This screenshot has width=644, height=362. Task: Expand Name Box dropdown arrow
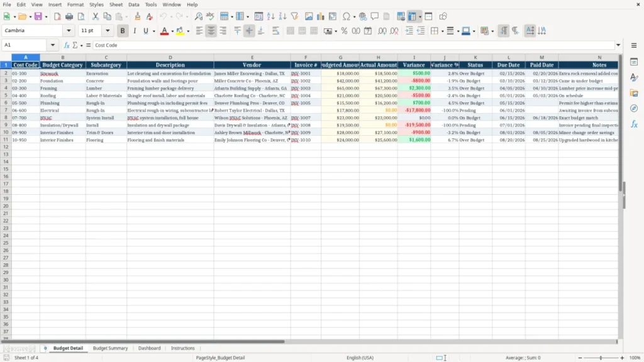pyautogui.click(x=53, y=45)
